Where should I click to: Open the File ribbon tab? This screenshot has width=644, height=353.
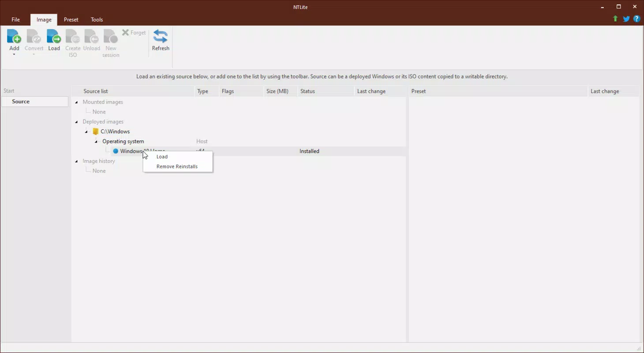[x=15, y=19]
